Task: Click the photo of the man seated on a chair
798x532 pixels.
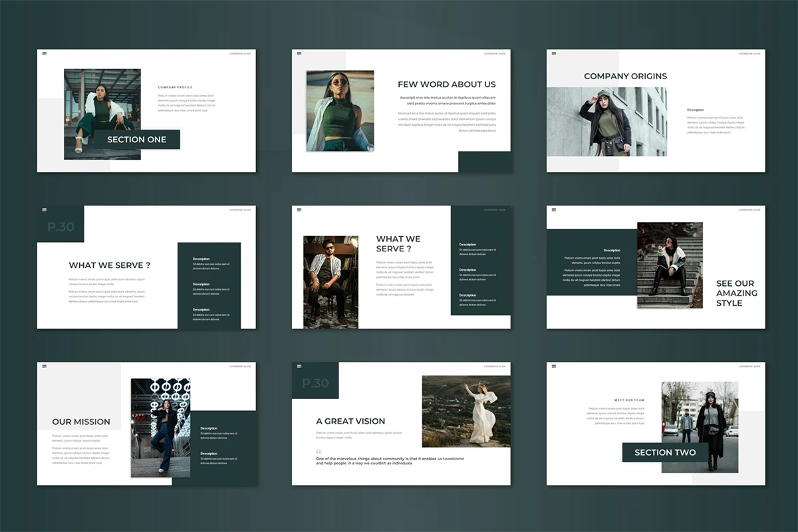Action: click(331, 282)
